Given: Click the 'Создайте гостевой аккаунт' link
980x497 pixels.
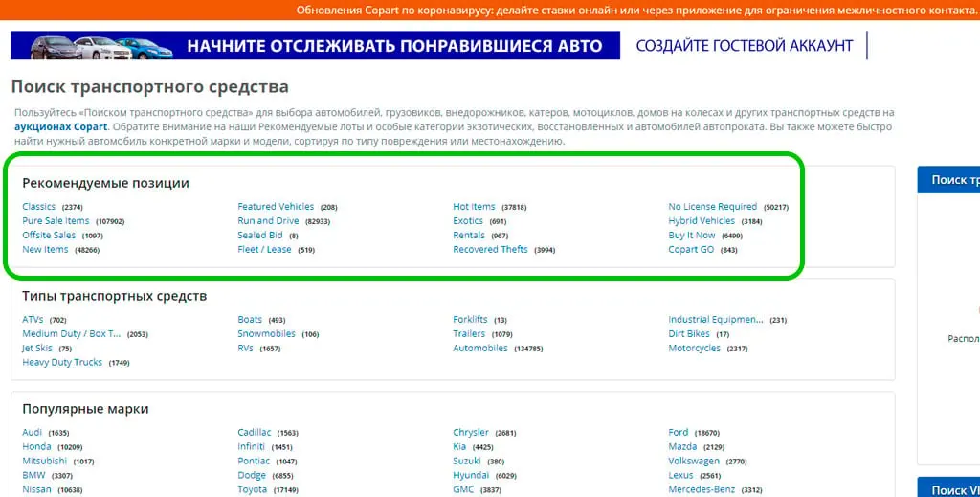Looking at the screenshot, I should (x=745, y=46).
